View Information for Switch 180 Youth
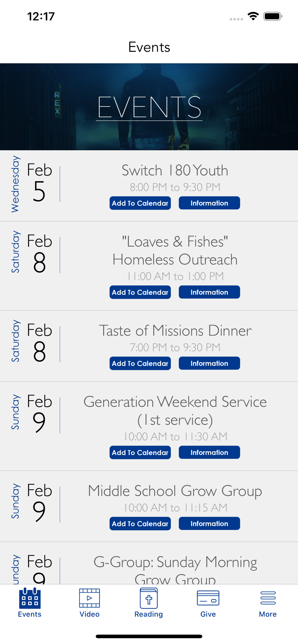 (x=209, y=203)
